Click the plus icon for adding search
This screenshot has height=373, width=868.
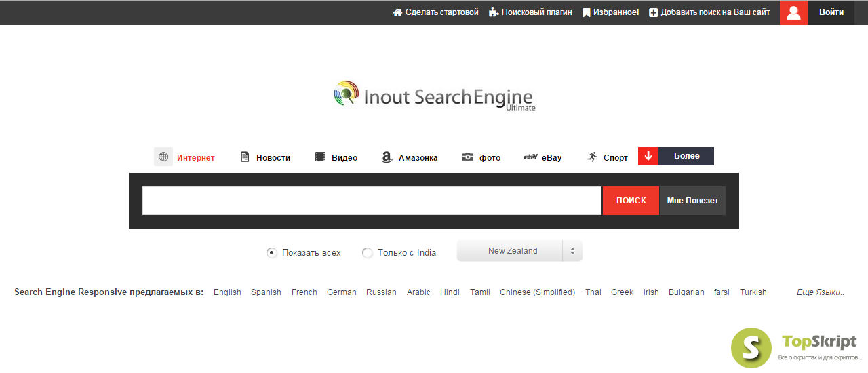coord(654,12)
